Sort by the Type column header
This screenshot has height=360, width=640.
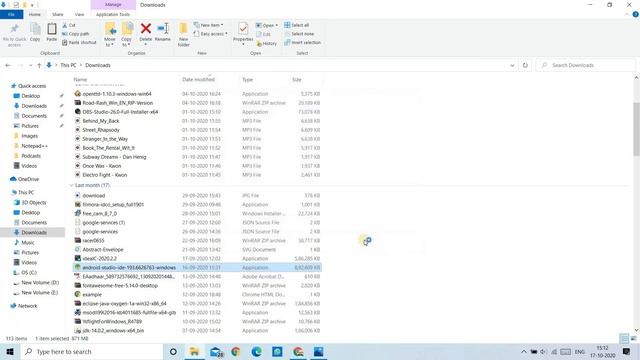click(x=247, y=80)
